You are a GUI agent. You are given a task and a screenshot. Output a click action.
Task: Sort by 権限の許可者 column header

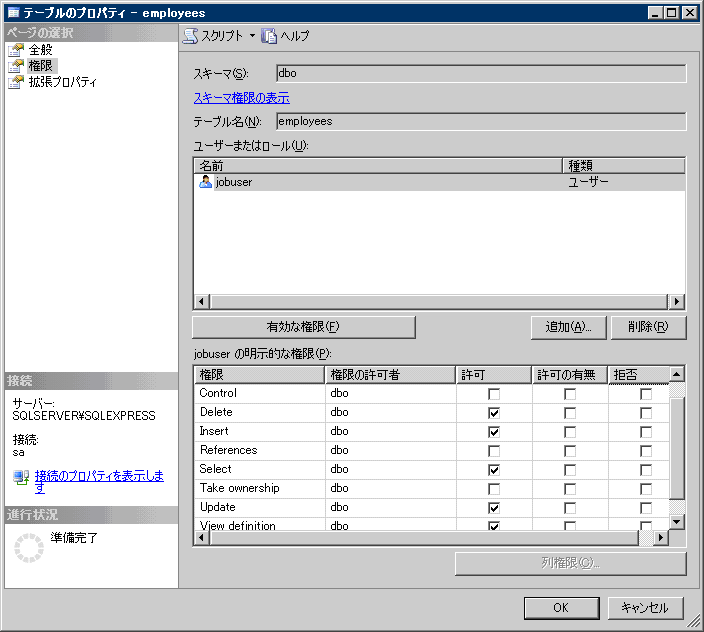[390, 374]
